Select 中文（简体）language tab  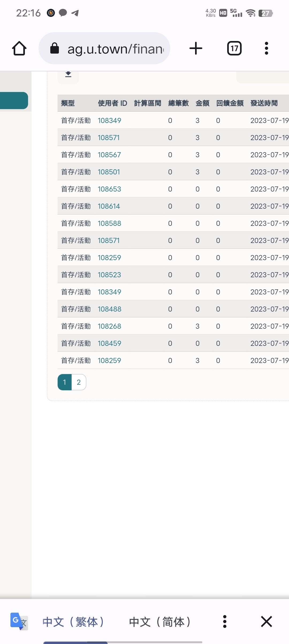[x=160, y=621]
